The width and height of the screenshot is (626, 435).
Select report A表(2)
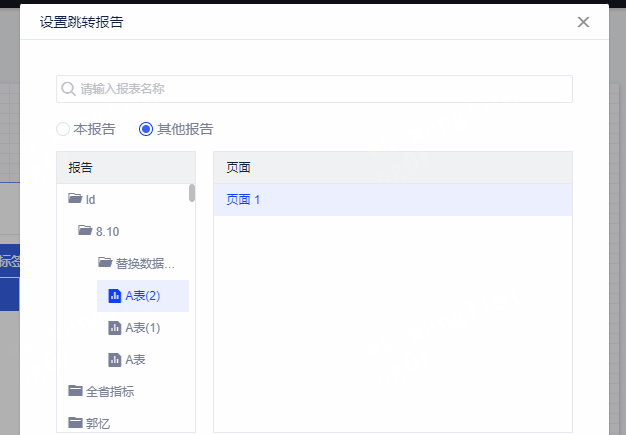[x=143, y=296]
